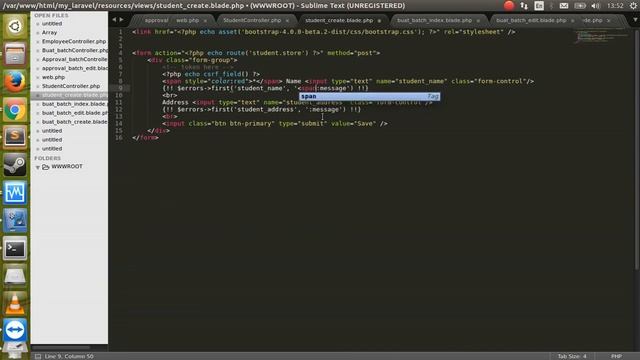The height and width of the screenshot is (360, 640).
Task: Open the network indicator menu
Action: pos(524,6)
